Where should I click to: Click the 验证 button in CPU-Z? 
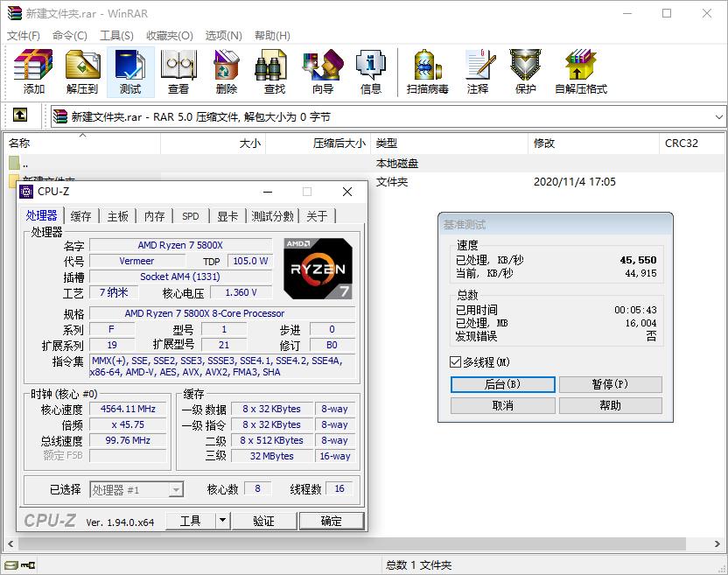click(x=264, y=520)
